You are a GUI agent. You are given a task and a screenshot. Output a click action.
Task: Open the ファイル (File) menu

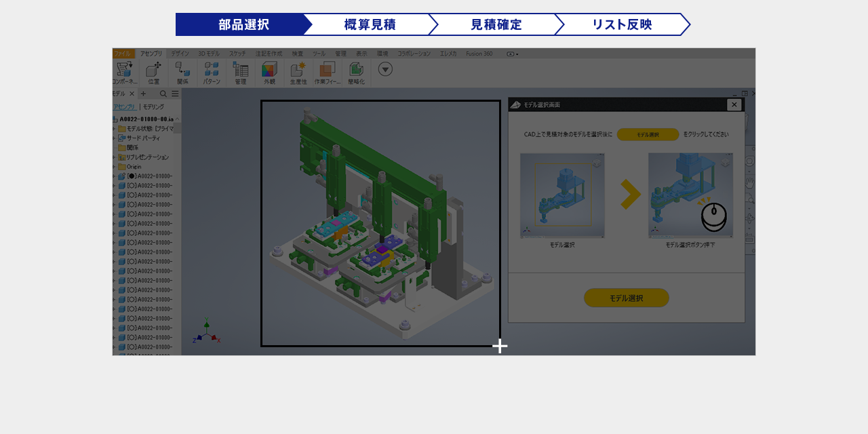[x=122, y=54]
